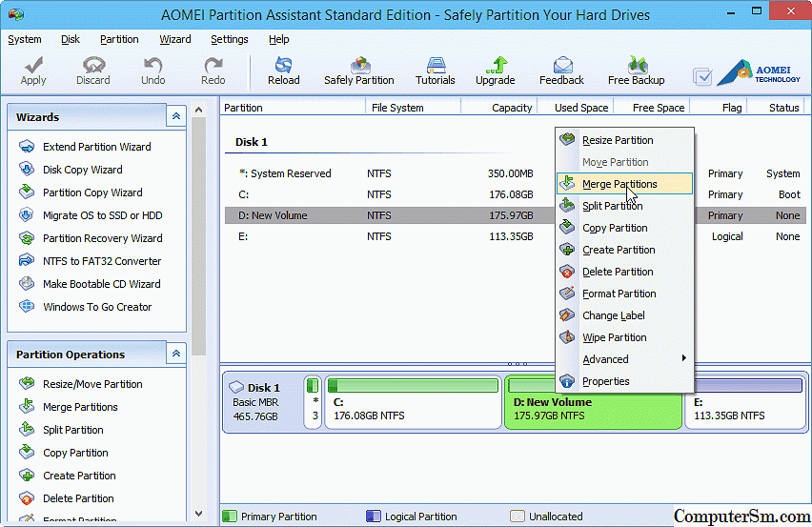The height and width of the screenshot is (527, 812).
Task: Sort by the Flag column header
Action: pyautogui.click(x=719, y=108)
